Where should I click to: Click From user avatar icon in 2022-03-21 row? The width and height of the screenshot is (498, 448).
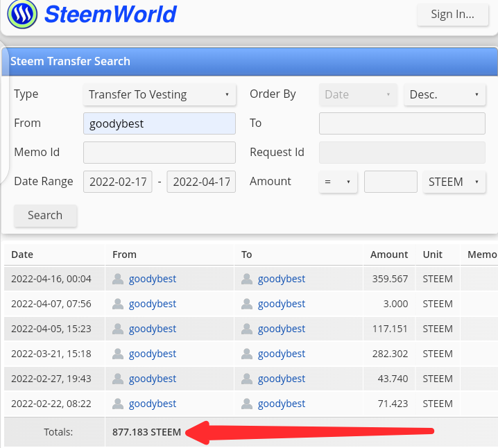pyautogui.click(x=118, y=354)
